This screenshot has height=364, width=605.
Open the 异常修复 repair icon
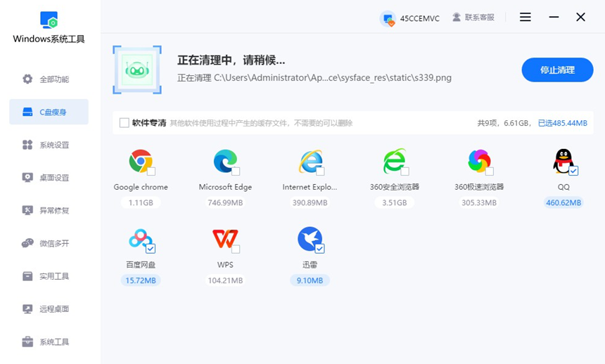click(x=27, y=210)
